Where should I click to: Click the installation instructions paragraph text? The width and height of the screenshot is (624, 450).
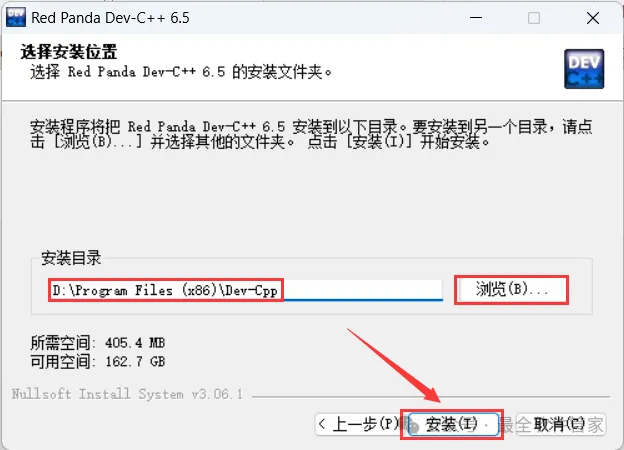click(x=311, y=134)
